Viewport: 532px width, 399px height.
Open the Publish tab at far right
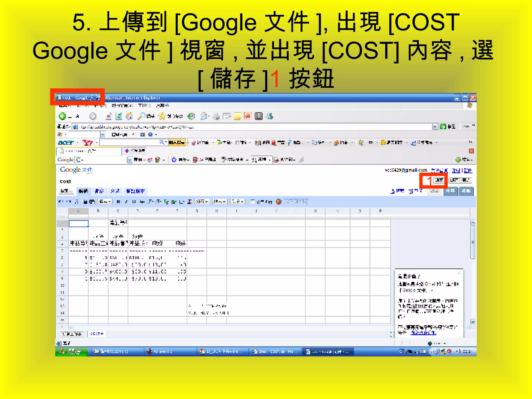coord(466,191)
